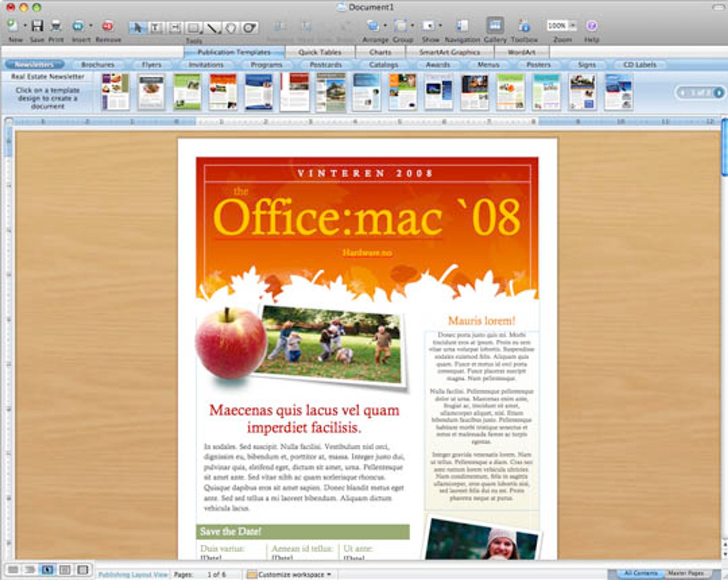This screenshot has width=728, height=580.
Task: Open the Toolbox icon
Action: click(x=524, y=26)
